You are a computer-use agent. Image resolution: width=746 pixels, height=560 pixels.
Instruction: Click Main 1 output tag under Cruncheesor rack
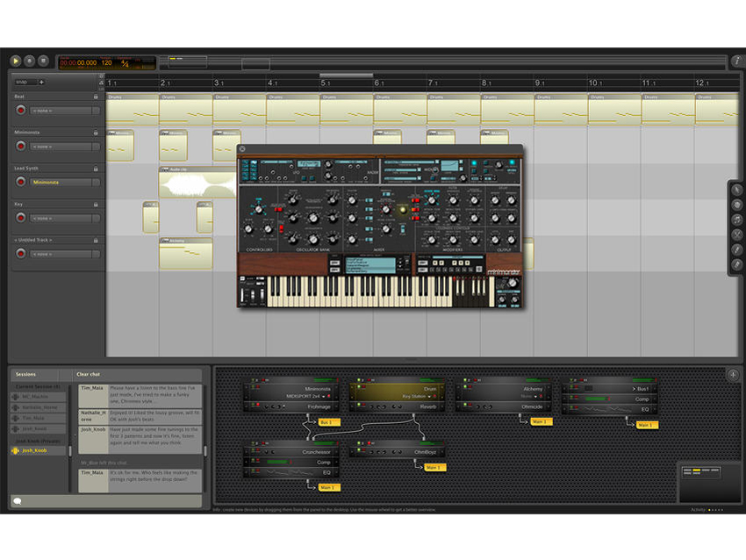(329, 488)
